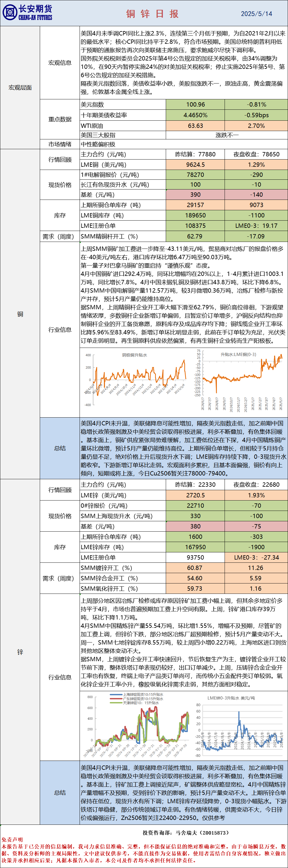
Task: Click the dollar index change -0.81%
Action: [256, 105]
